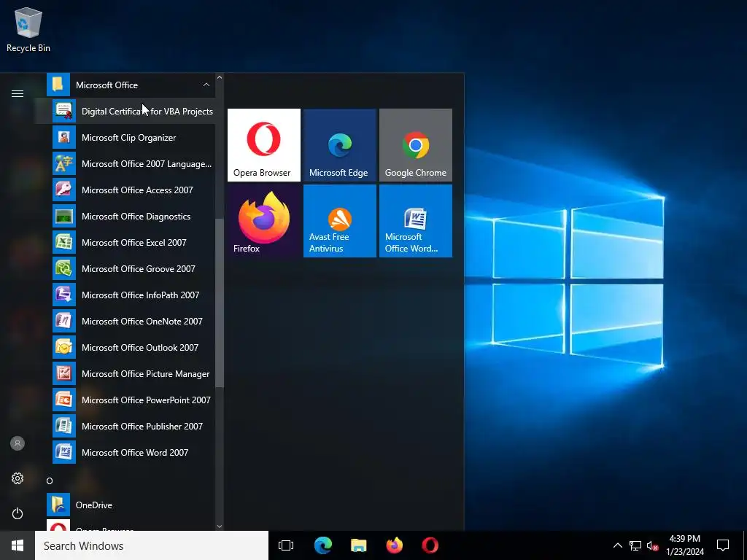Open Google Chrome pinned tile
The height and width of the screenshot is (560, 747).
pyautogui.click(x=415, y=145)
